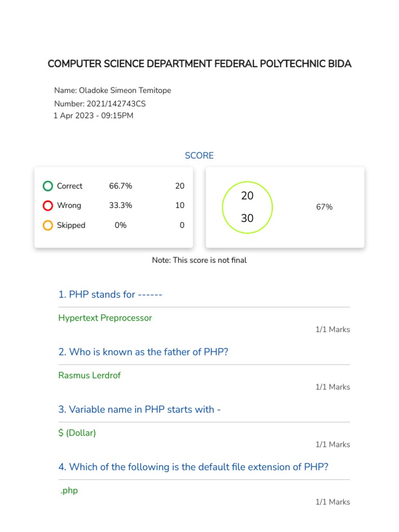399x532 pixels.
Task: Click the score is not final note
Action: (199, 260)
